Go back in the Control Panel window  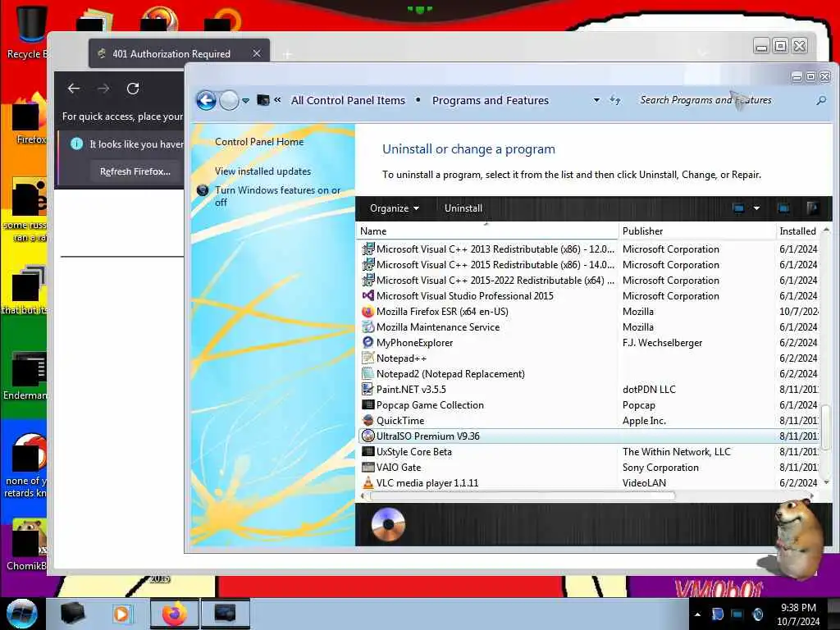coord(206,100)
